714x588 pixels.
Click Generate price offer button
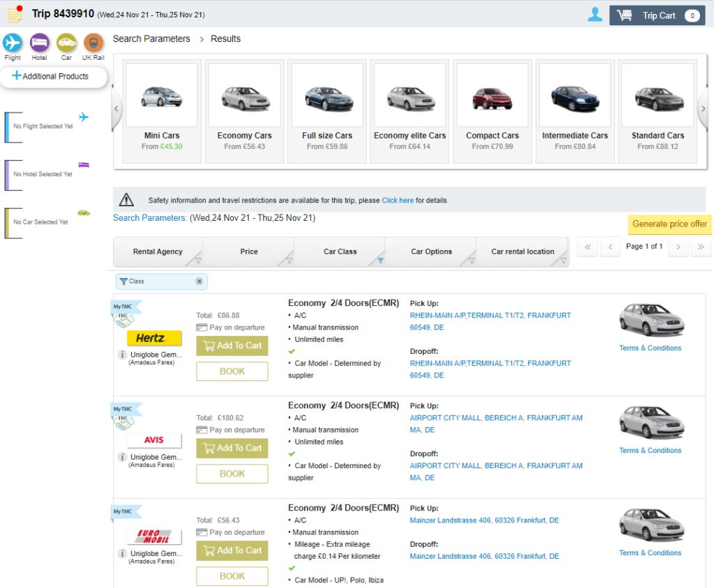pos(669,224)
